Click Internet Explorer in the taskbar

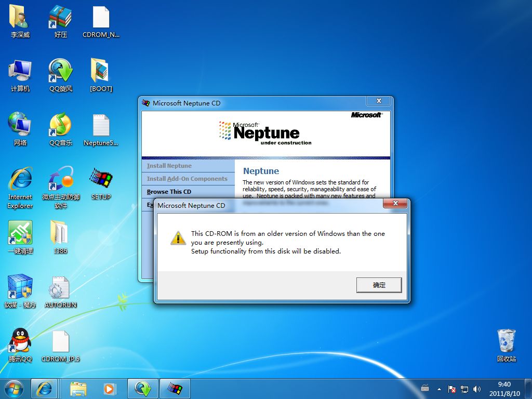[x=45, y=389]
